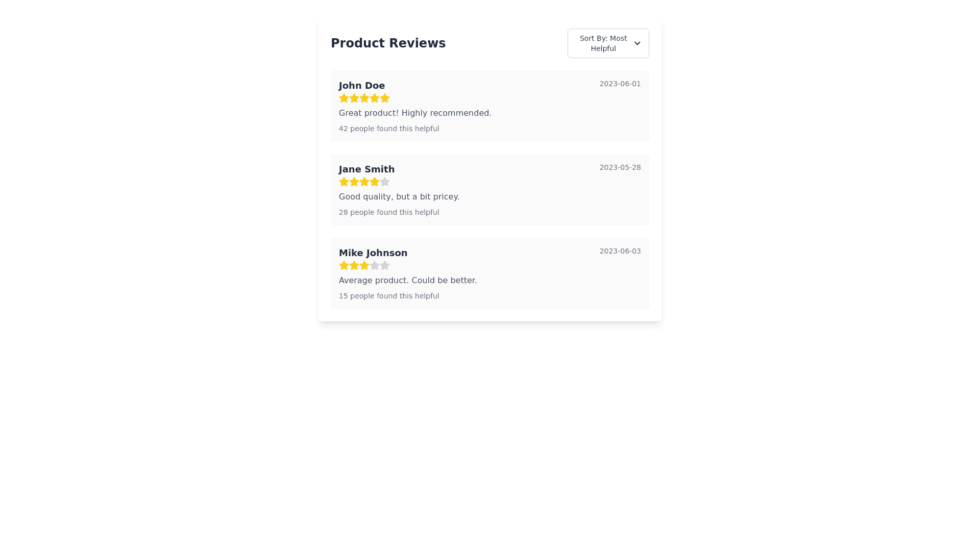
Task: Click the second star on Mike Johnson's review
Action: [354, 265]
